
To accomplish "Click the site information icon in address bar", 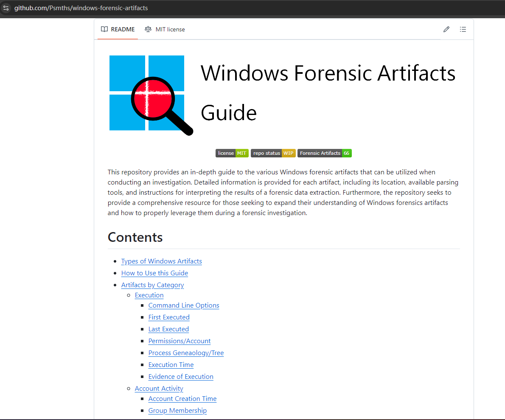I will (6, 8).
